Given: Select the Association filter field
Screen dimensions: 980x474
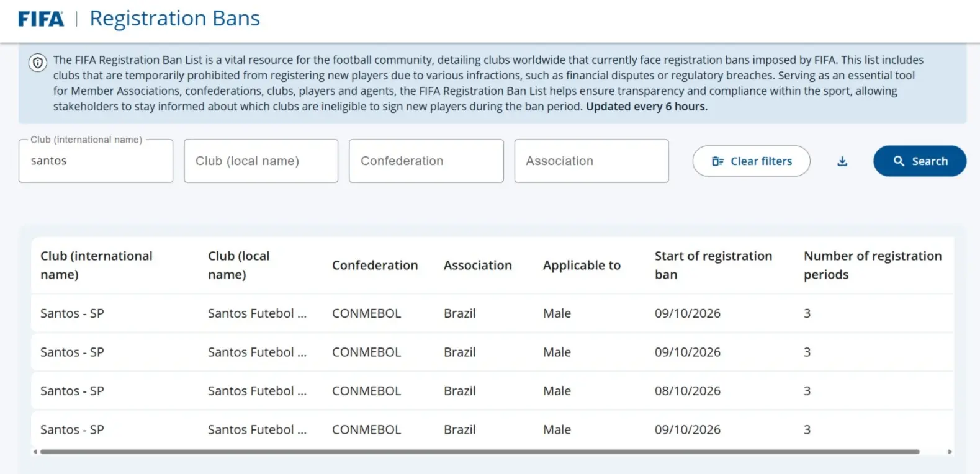Looking at the screenshot, I should pos(591,161).
